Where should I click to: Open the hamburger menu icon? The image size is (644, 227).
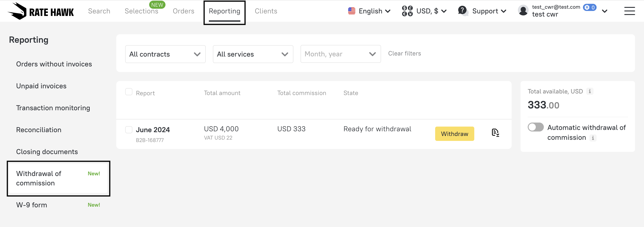(x=629, y=11)
